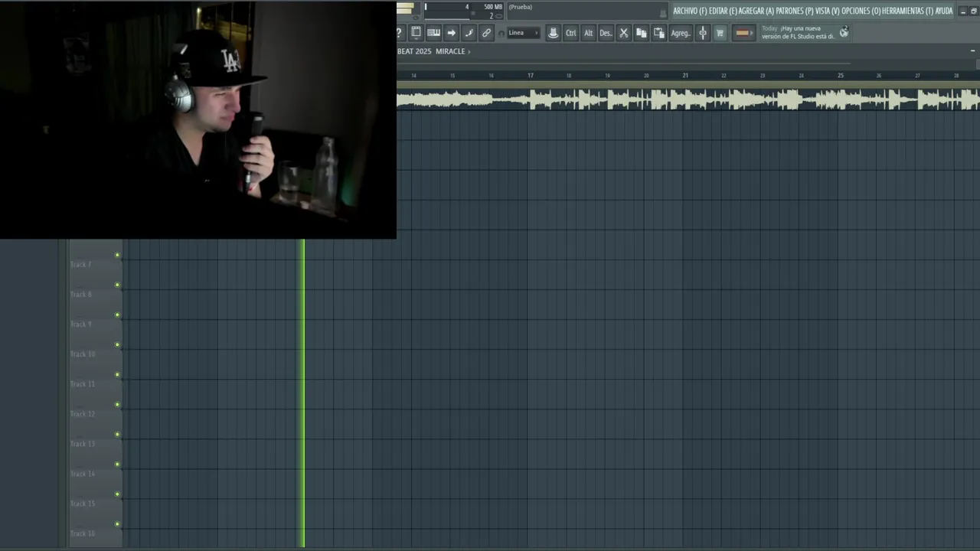Viewport: 980px width, 551px height.
Task: Click the 500 MB memory readout
Action: coord(493,7)
